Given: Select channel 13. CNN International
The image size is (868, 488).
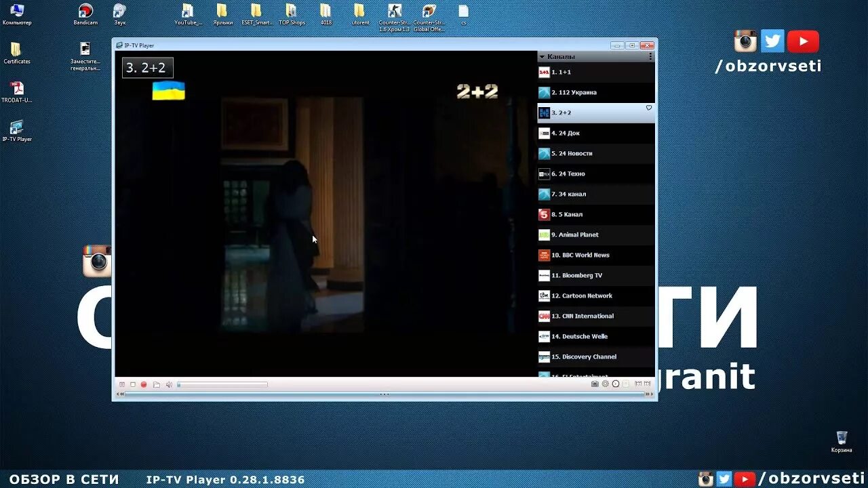Looking at the screenshot, I should (x=596, y=316).
